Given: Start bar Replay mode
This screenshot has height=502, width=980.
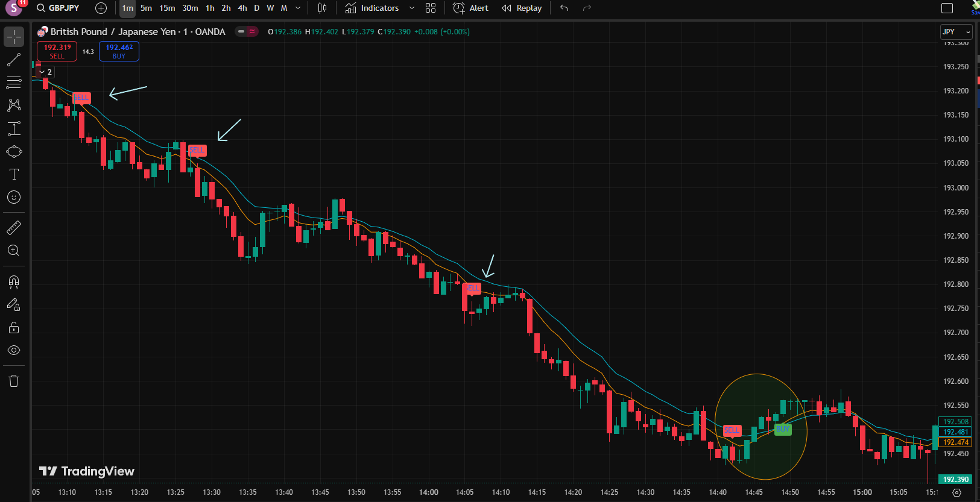Looking at the screenshot, I should (522, 8).
